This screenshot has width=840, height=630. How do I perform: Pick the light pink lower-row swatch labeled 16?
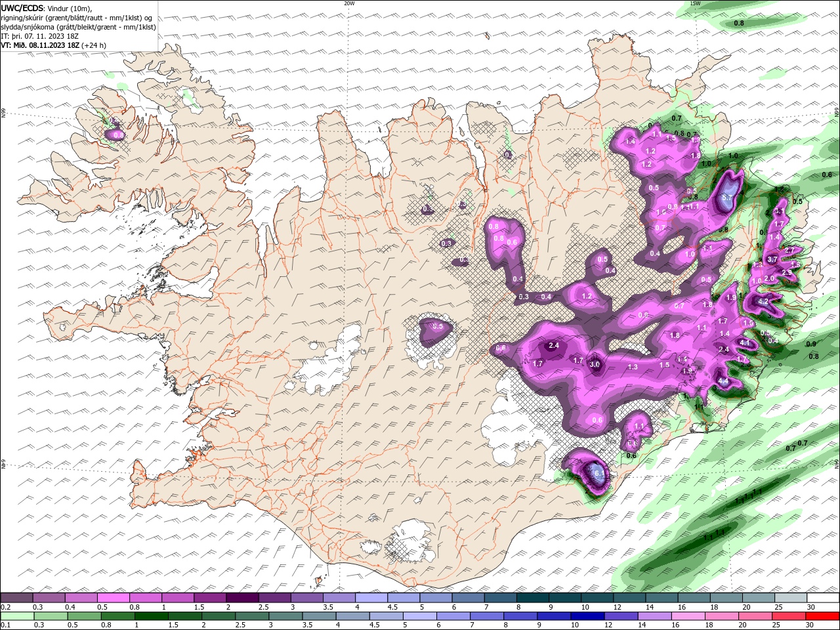688,616
